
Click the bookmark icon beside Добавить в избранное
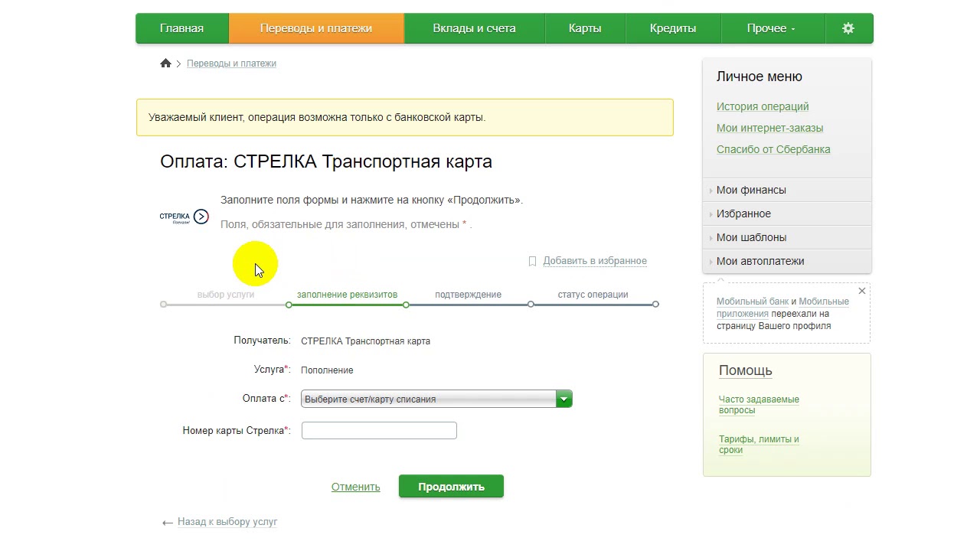533,261
